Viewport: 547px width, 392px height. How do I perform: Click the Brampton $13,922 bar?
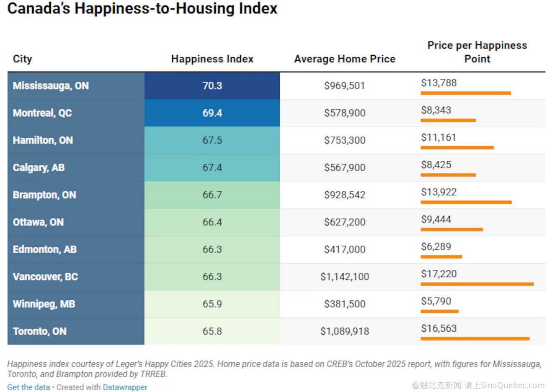pos(466,202)
